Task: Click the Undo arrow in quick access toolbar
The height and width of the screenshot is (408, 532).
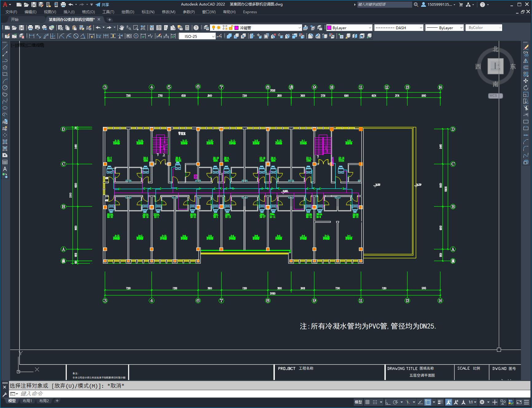Action: click(71, 5)
